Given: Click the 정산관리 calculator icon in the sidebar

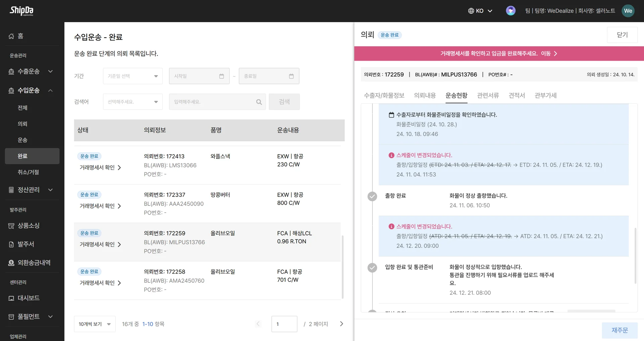Looking at the screenshot, I should [11, 190].
